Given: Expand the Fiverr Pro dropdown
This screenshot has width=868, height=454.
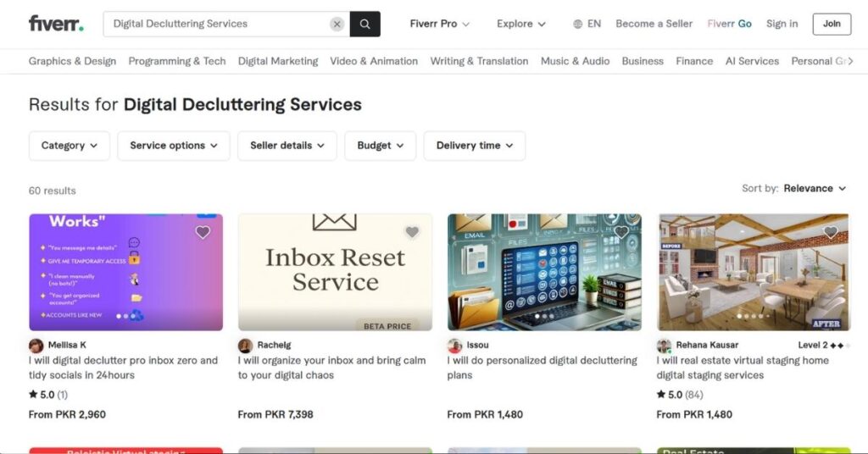Looking at the screenshot, I should tap(440, 24).
